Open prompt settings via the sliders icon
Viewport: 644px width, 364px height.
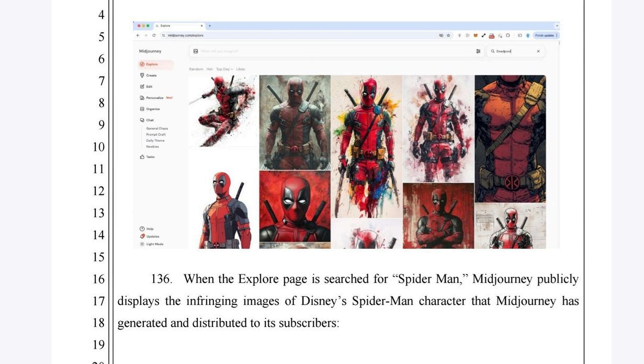pyautogui.click(x=478, y=51)
